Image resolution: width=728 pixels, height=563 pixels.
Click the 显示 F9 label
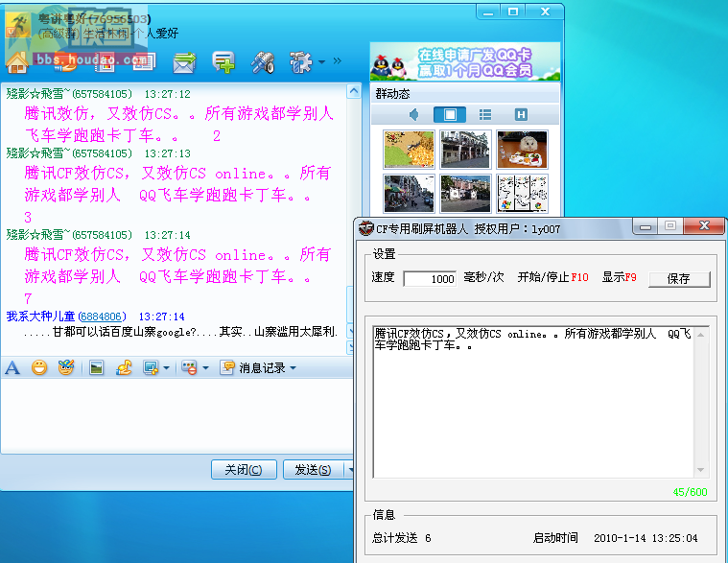(619, 277)
